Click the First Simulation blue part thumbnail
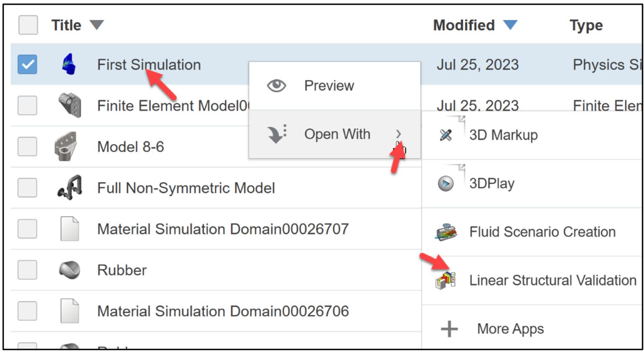This screenshot has height=353, width=644. coord(68,65)
